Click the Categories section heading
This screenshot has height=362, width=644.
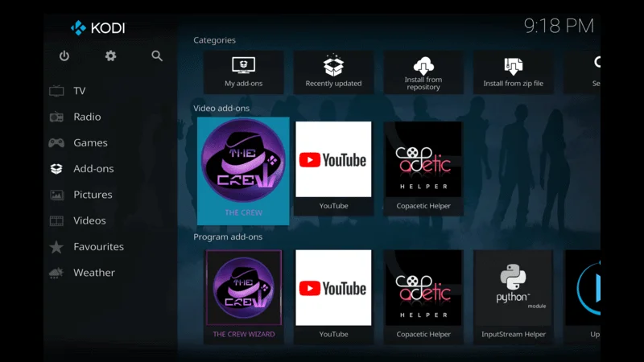pos(214,40)
